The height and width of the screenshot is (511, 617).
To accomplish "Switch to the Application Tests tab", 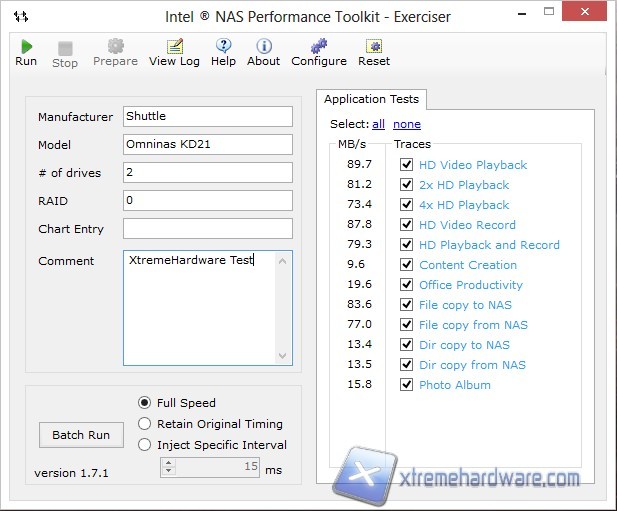I will point(372,99).
